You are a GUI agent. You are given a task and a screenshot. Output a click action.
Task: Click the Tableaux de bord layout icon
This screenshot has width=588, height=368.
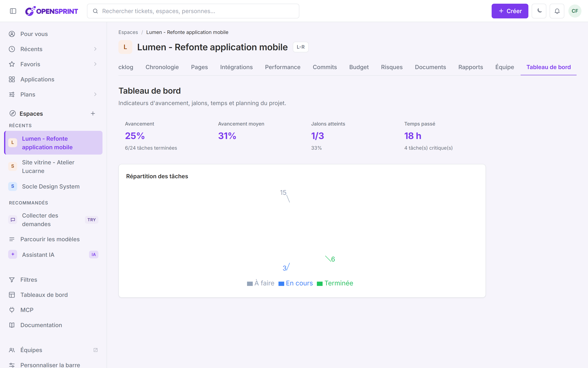click(x=12, y=295)
